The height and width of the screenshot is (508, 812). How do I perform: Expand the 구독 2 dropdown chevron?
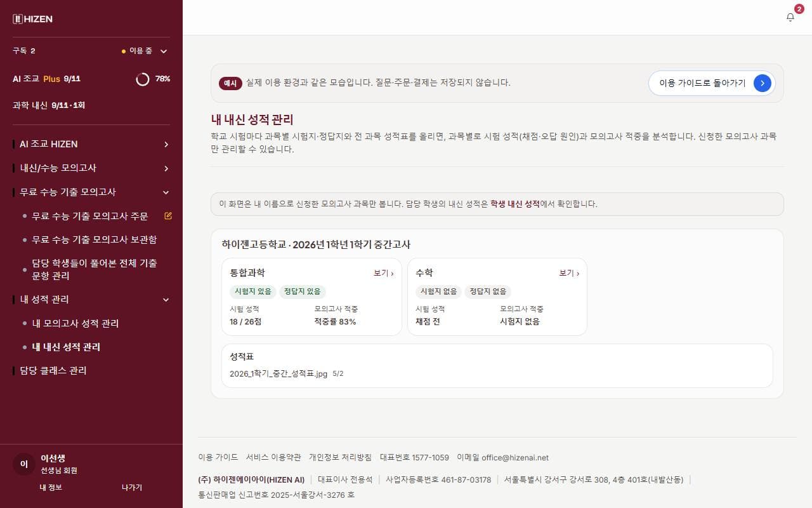point(164,51)
